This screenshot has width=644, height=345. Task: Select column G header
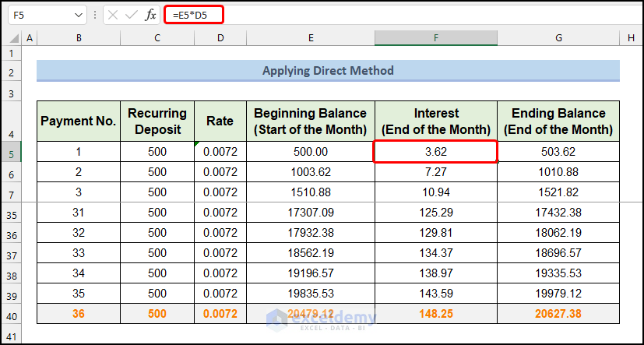(x=558, y=38)
